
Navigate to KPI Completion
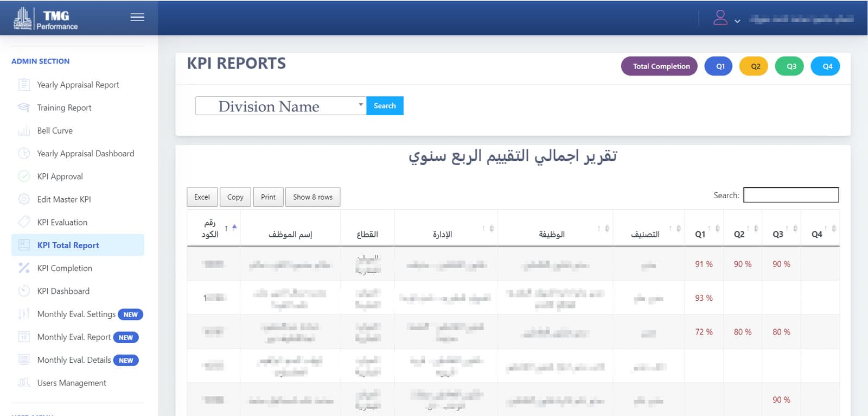click(x=65, y=268)
